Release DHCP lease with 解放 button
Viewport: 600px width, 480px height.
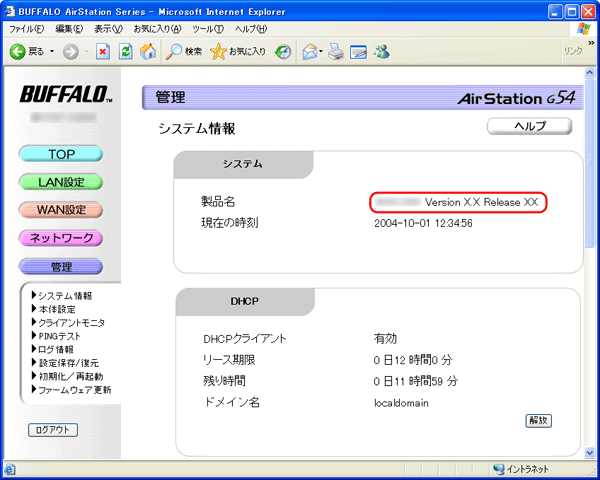click(538, 421)
